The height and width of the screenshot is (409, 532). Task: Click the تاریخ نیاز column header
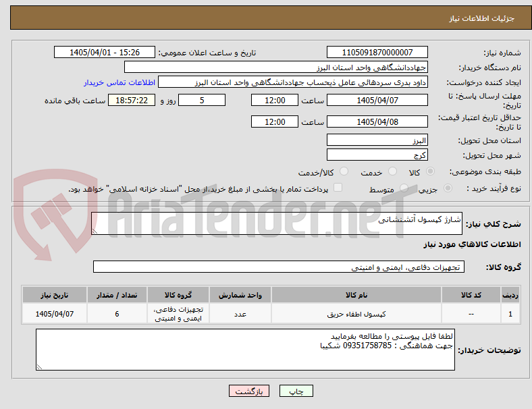coord(55,295)
